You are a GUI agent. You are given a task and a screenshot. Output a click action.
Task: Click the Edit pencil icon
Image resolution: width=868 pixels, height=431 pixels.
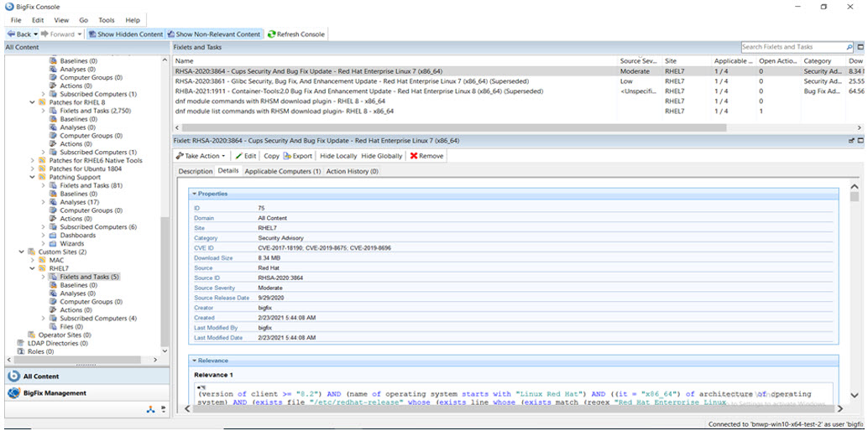point(238,156)
